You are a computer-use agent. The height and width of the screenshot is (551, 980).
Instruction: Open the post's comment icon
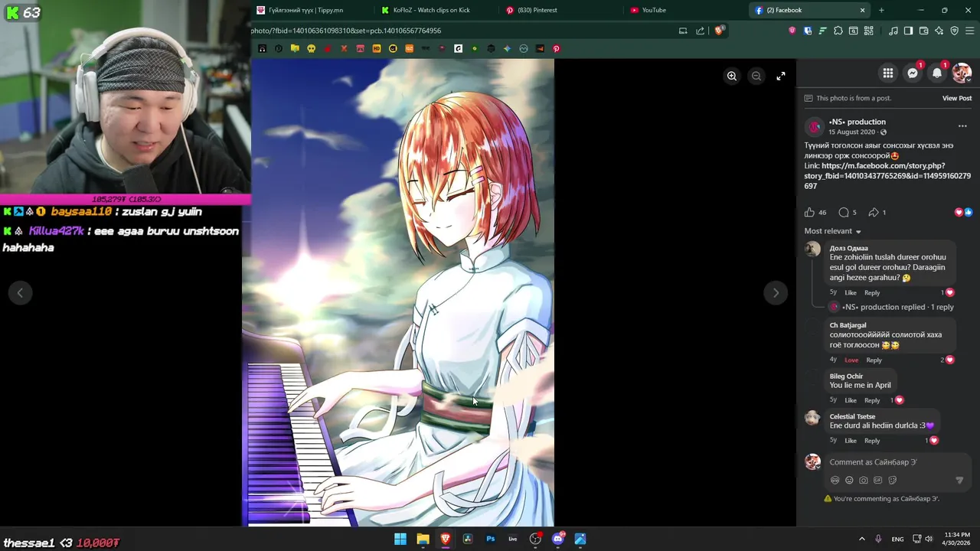pos(844,212)
